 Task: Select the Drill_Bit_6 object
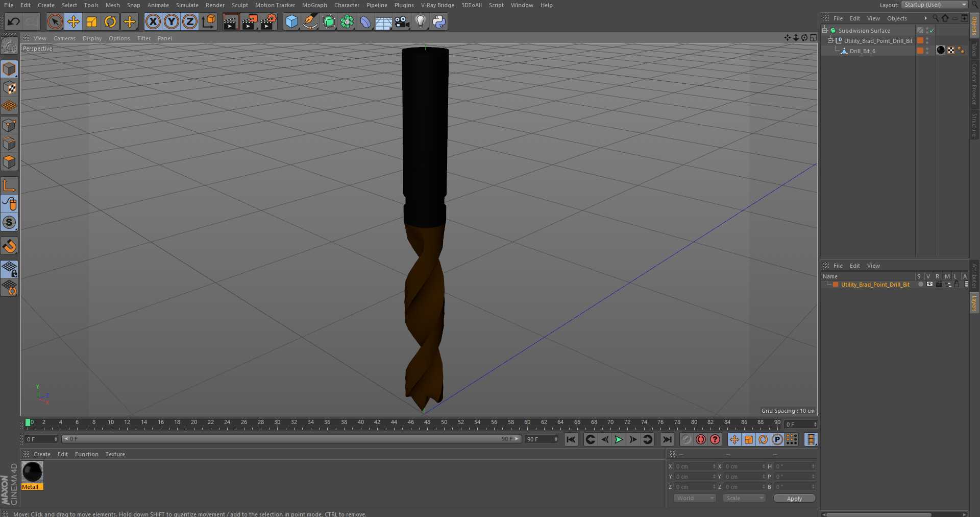pos(862,51)
